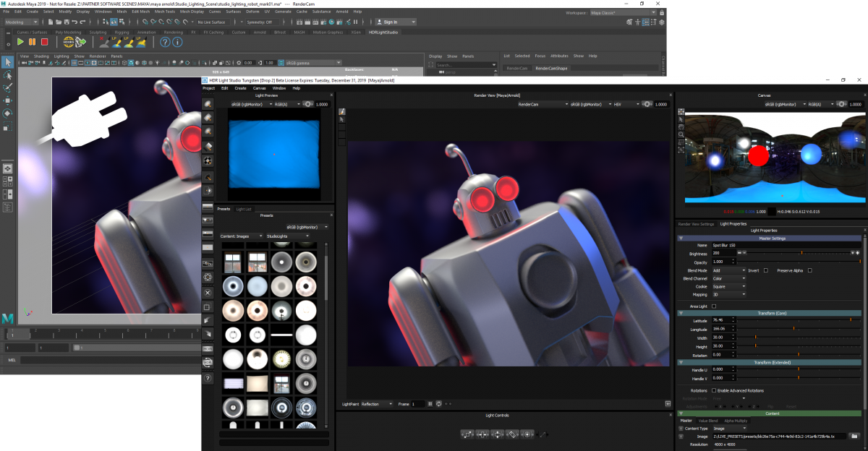Select the Alpha Multiply tab
Viewport: 868px width, 451px height.
pyautogui.click(x=737, y=421)
